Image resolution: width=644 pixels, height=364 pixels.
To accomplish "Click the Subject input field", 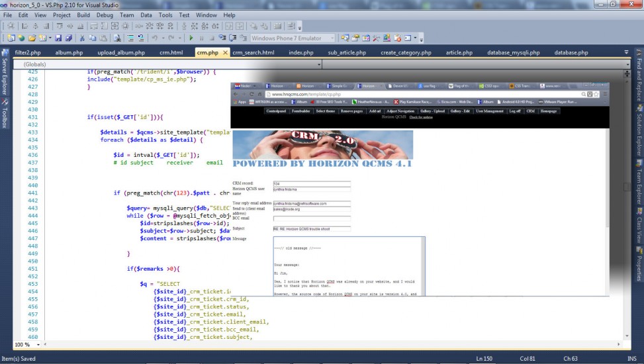I will pos(311,228).
